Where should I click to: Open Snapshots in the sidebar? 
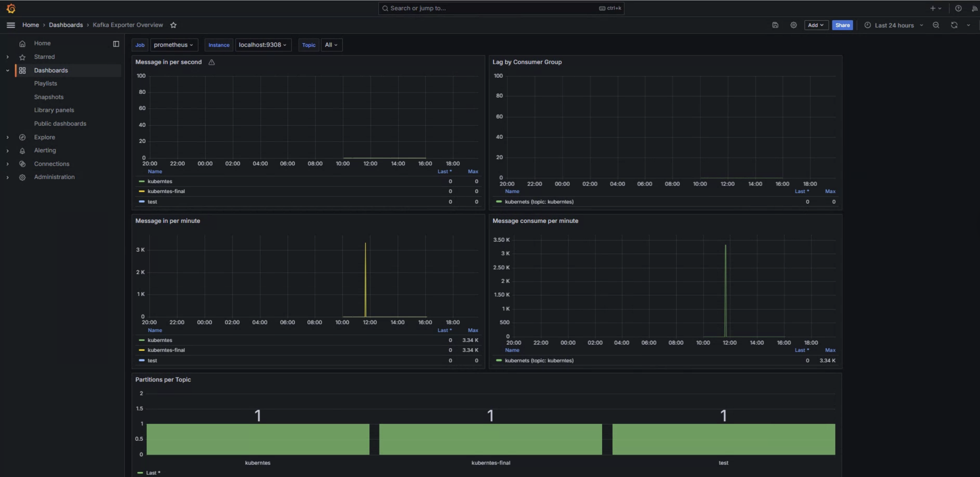coord(49,97)
